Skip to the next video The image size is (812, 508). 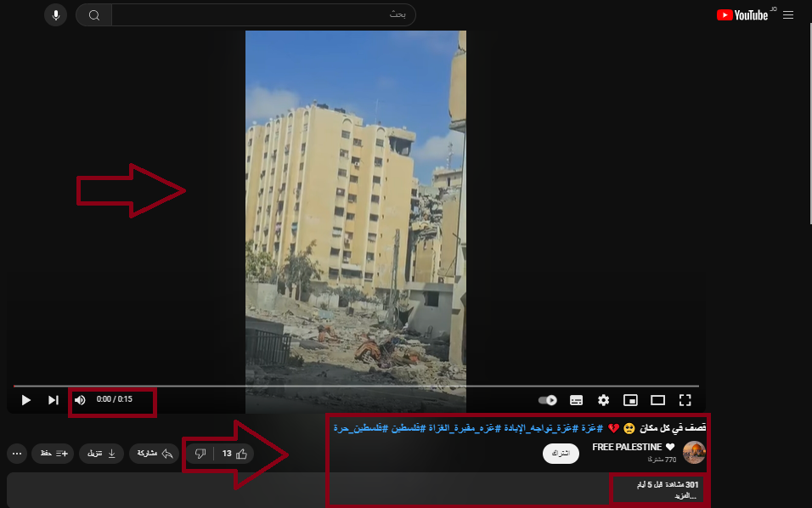coord(54,400)
